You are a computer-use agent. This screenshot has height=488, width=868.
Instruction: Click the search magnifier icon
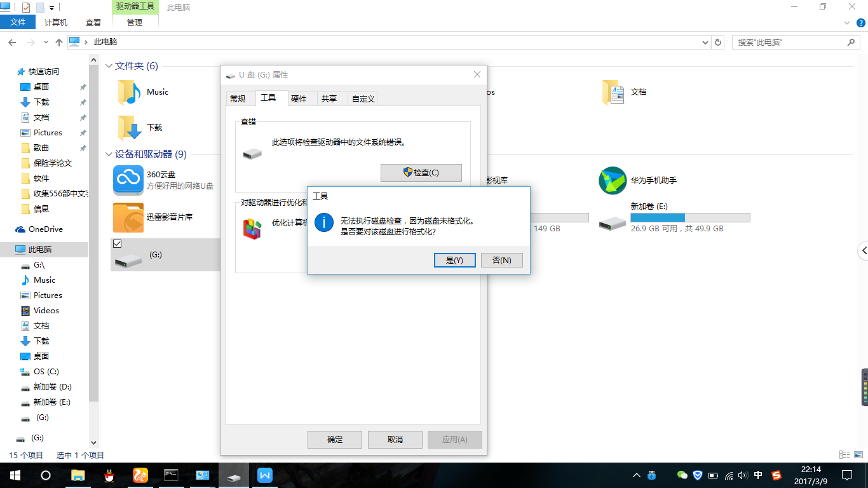851,42
